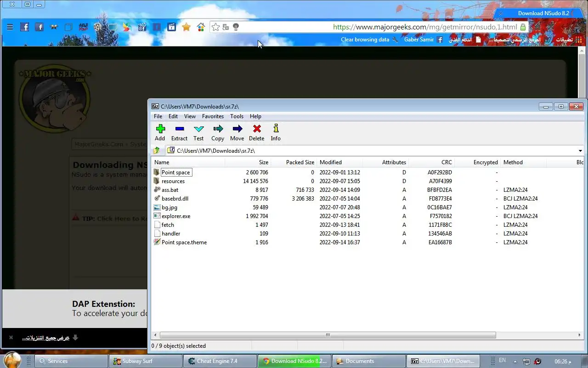This screenshot has width=588, height=368.
Task: Click the clapperboard bookmark icon
Action: [x=141, y=27]
